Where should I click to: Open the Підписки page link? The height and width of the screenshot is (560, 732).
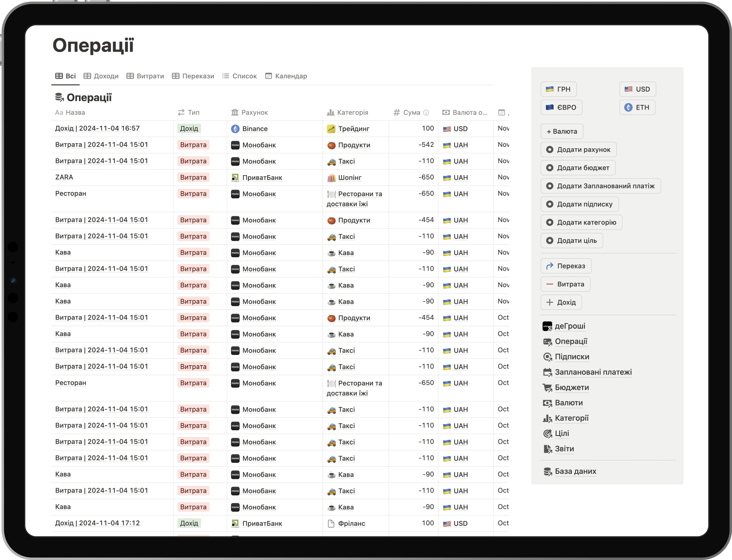[x=572, y=357]
